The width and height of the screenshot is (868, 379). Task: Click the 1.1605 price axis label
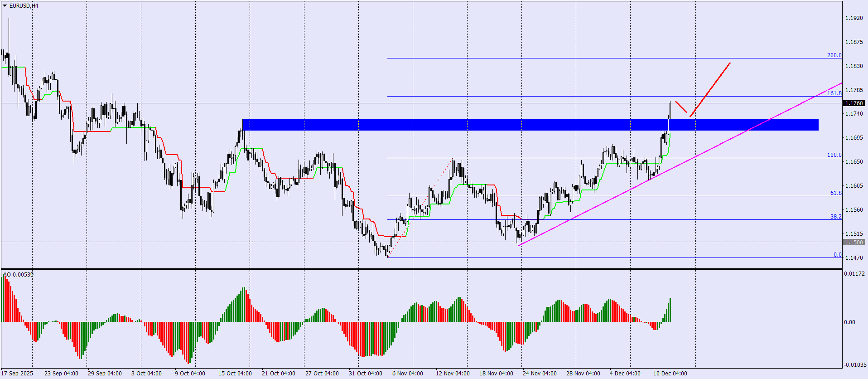coord(854,186)
